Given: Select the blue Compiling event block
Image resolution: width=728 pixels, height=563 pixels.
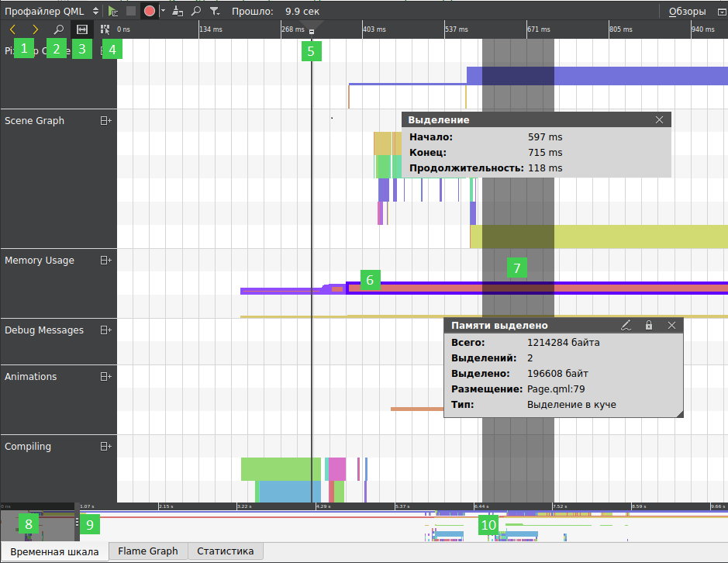Looking at the screenshot, I should (x=290, y=492).
